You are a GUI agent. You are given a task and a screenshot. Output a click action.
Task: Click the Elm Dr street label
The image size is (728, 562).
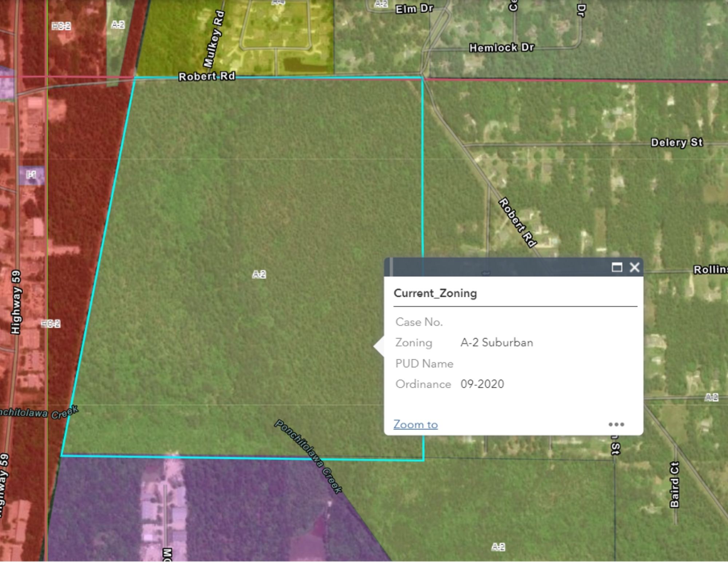pyautogui.click(x=414, y=9)
